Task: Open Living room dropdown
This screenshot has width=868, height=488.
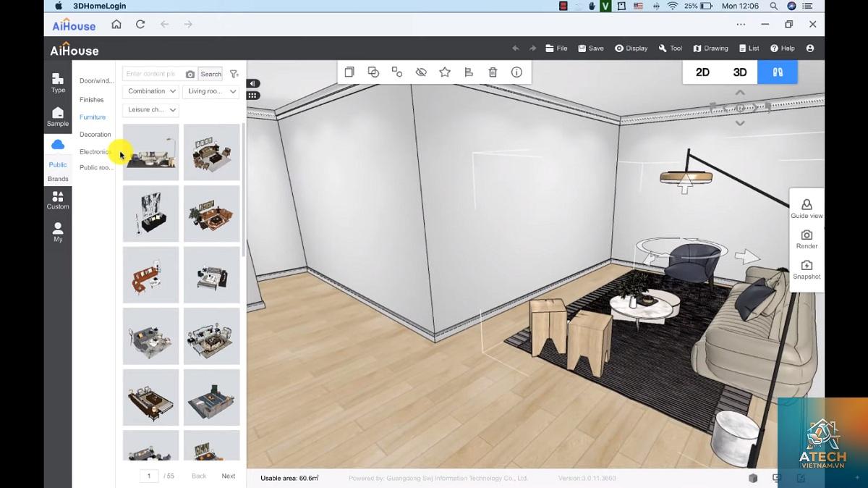Action: [210, 91]
